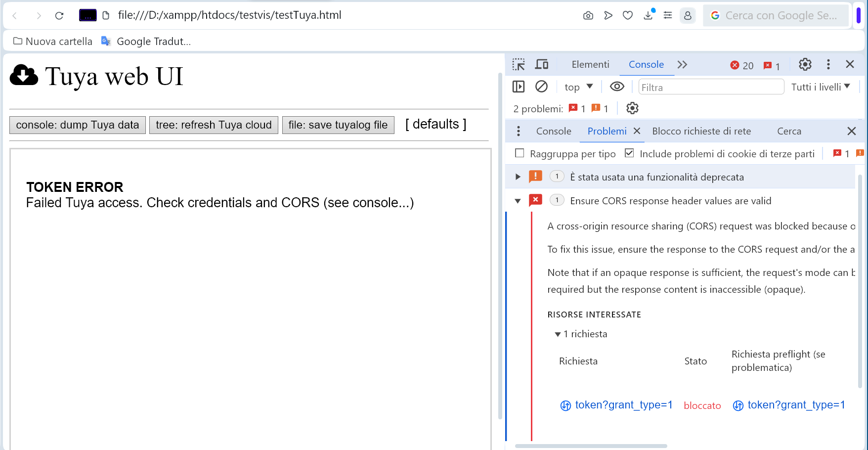Screen dimensions: 868x450
Task: Bookmark page with the heart icon
Action: (628, 16)
